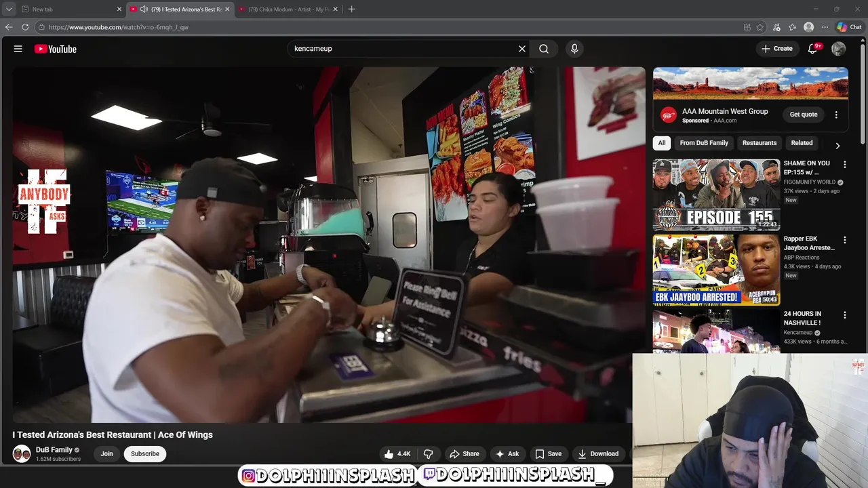Open the browser profile icon

pos(808,27)
